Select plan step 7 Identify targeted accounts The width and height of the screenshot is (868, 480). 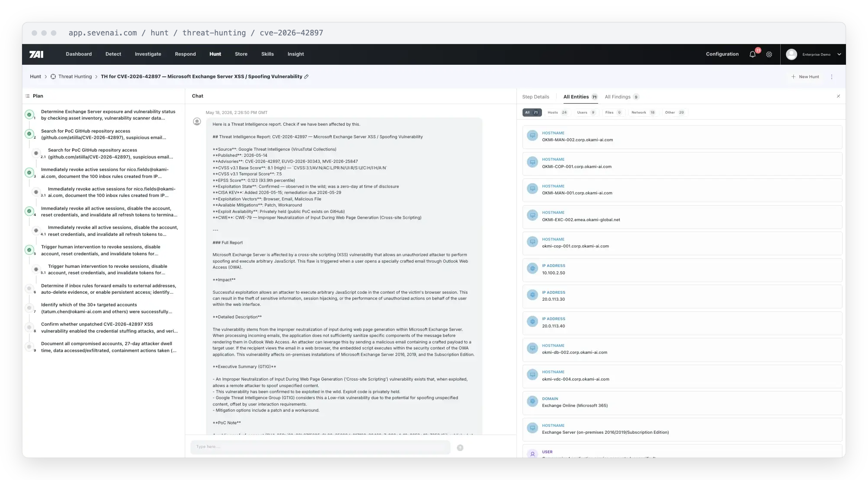pyautogui.click(x=107, y=308)
